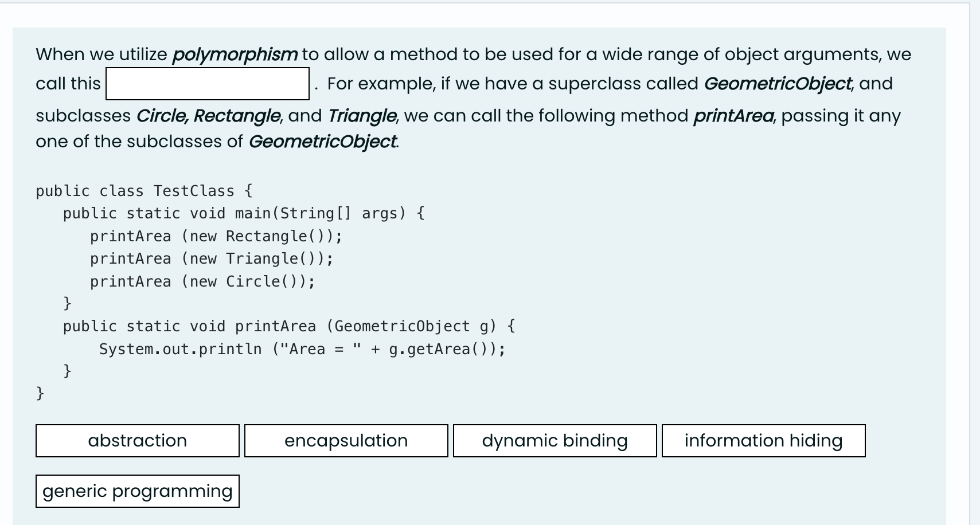The height and width of the screenshot is (525, 980).
Task: Click "g.getAreа()" in the println statement
Action: (x=442, y=349)
